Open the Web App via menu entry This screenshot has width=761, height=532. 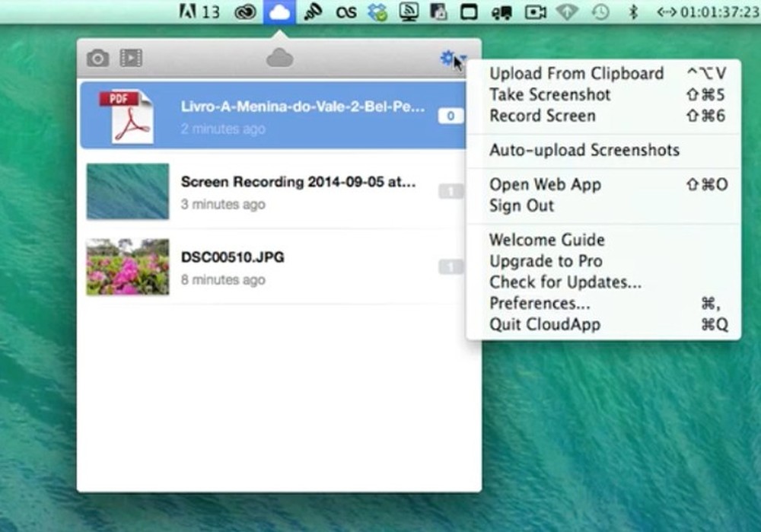tap(545, 184)
